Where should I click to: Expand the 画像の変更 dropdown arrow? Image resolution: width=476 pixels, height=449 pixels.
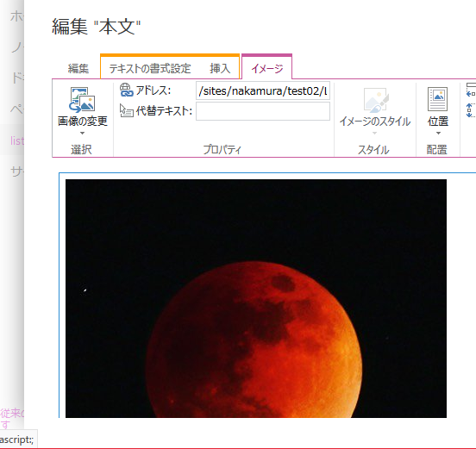[x=82, y=134]
